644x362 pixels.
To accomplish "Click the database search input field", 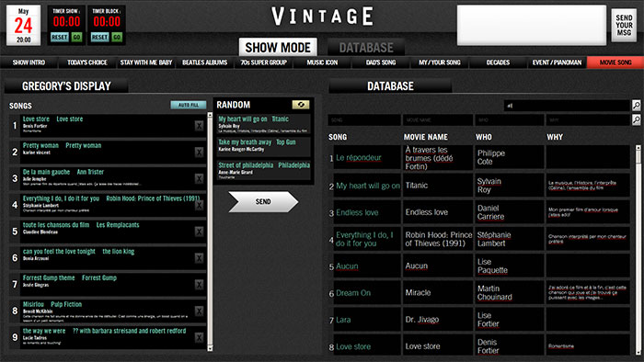I will tap(567, 106).
